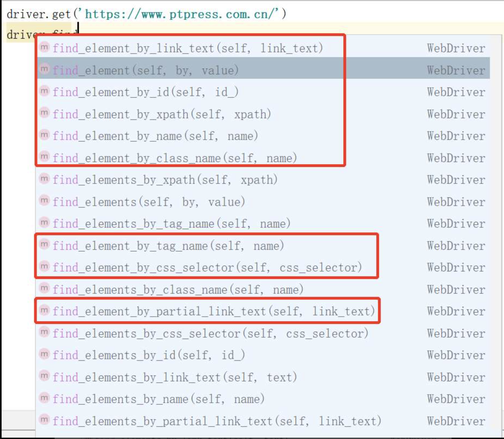This screenshot has width=504, height=439.
Task: Pick find_elements_by_xpath(self, xpath) entry
Action: click(263, 180)
